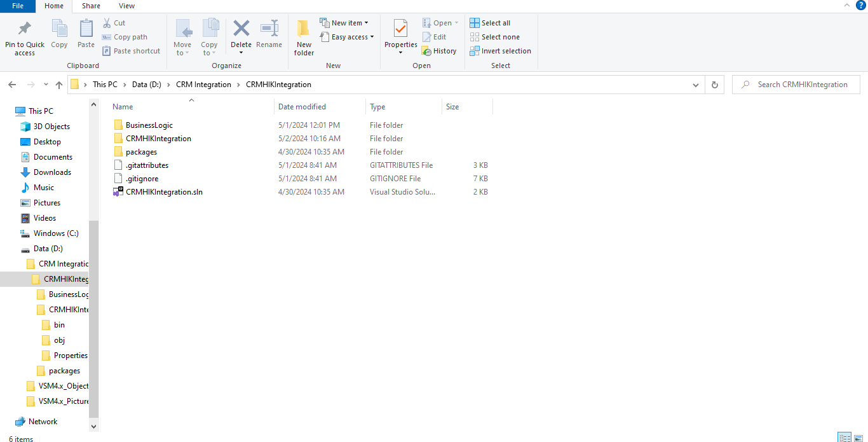The width and height of the screenshot is (868, 442).
Task: Switch to Large icons view in status bar
Action: coord(858,438)
